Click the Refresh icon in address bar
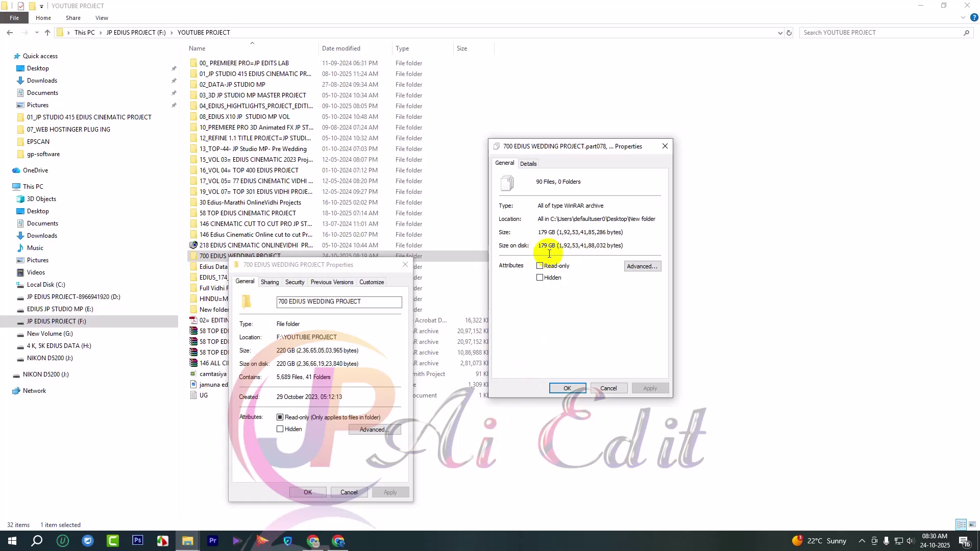This screenshot has height=551, width=980. (789, 33)
